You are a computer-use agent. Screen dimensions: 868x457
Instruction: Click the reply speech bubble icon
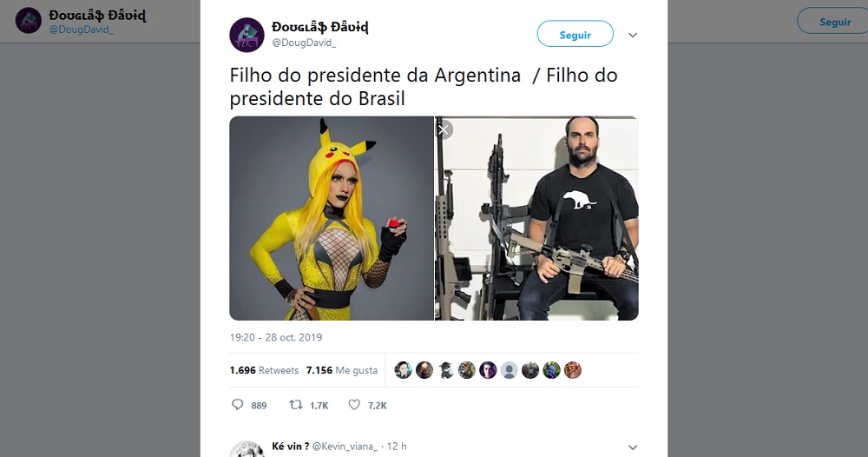coord(237,405)
